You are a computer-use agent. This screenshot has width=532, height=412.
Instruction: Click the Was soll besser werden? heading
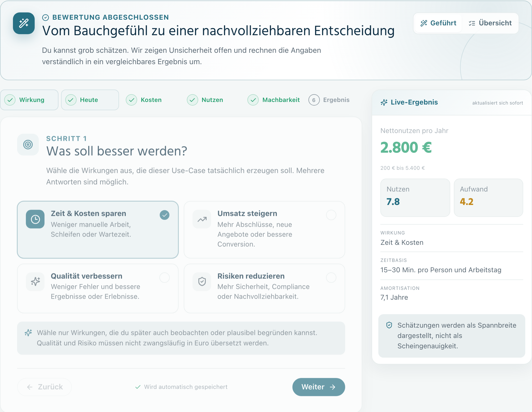pyautogui.click(x=117, y=151)
